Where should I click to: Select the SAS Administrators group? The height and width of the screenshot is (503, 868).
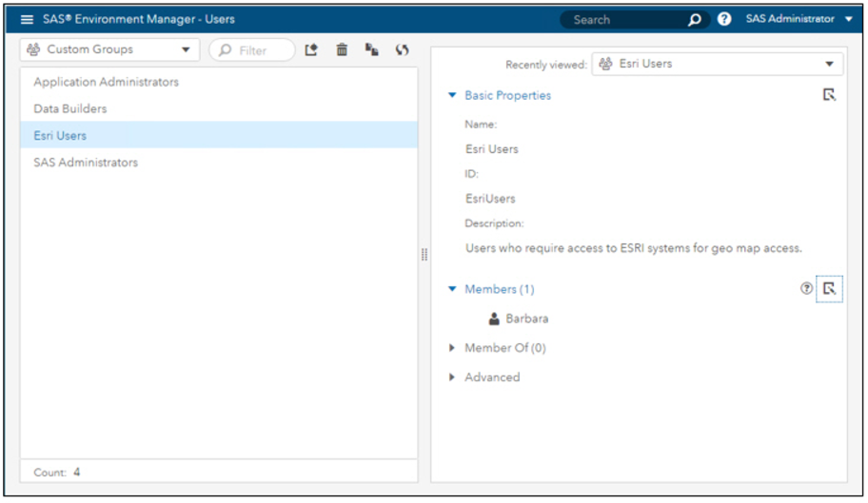pyautogui.click(x=219, y=163)
